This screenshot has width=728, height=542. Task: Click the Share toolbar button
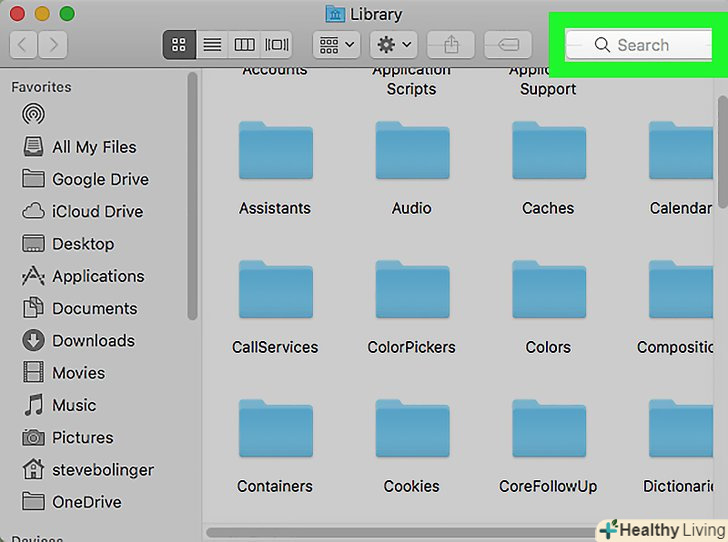(x=451, y=45)
